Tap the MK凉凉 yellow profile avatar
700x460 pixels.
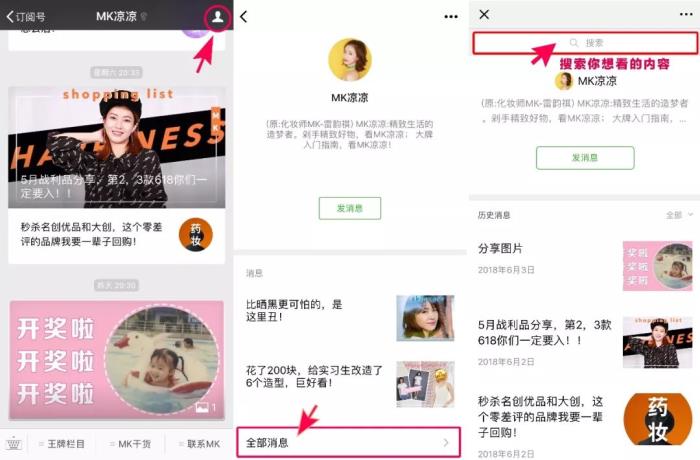(x=350, y=59)
